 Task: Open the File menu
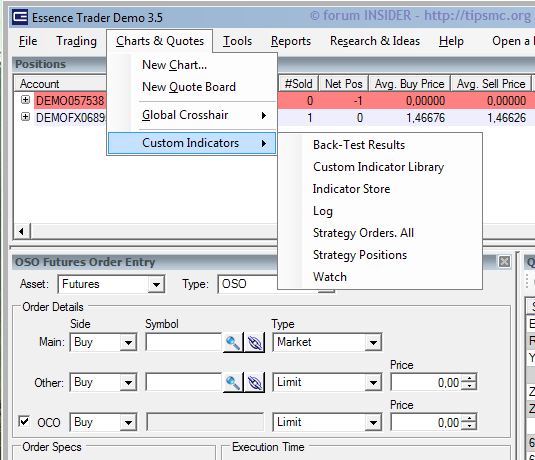tap(28, 41)
